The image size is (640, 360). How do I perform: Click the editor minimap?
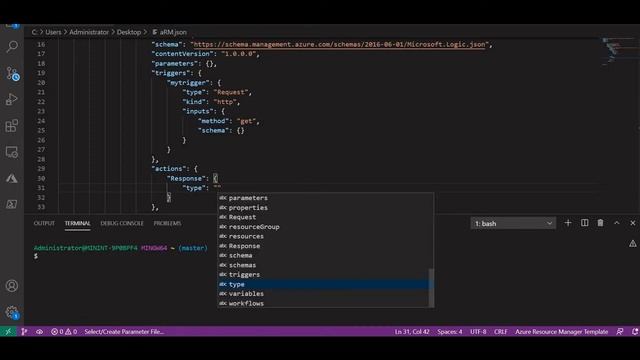pyautogui.click(x=619, y=51)
